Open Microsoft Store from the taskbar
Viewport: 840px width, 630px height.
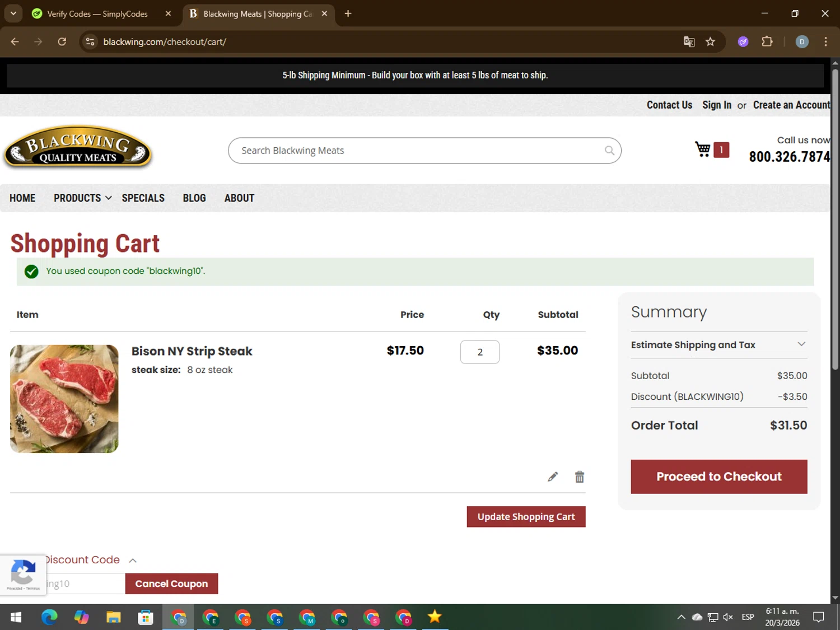click(x=146, y=617)
